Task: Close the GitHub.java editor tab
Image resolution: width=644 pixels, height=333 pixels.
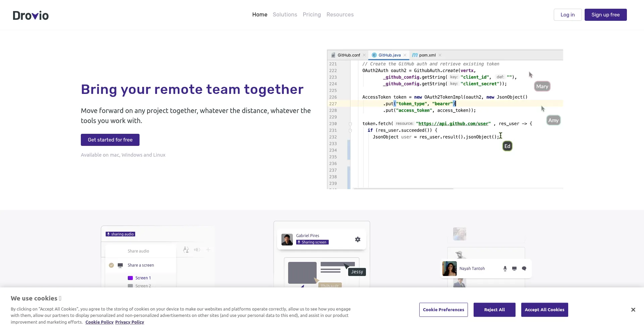Action: point(405,55)
